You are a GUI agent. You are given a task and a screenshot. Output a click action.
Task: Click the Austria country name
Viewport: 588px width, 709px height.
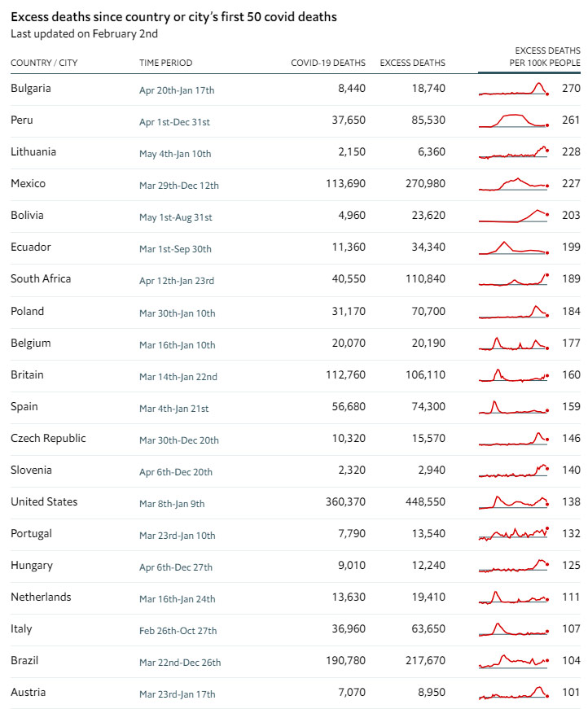pyautogui.click(x=28, y=692)
